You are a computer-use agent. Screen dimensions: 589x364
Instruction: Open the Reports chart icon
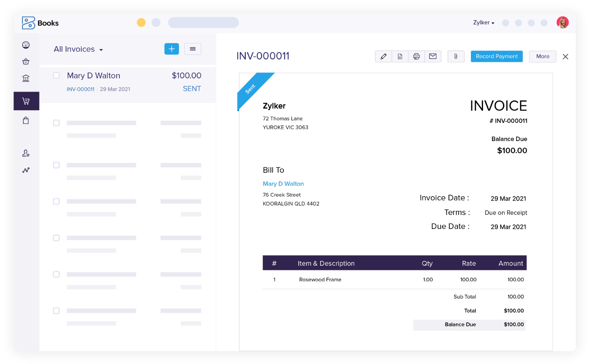[26, 170]
